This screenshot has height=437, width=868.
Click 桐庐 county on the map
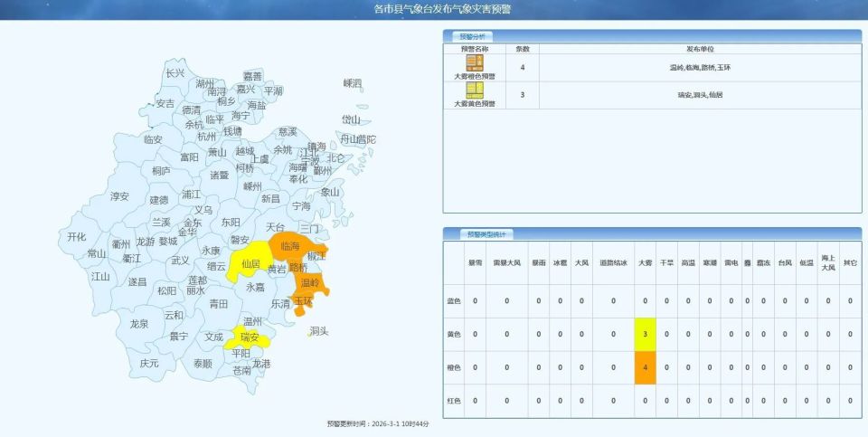(162, 171)
